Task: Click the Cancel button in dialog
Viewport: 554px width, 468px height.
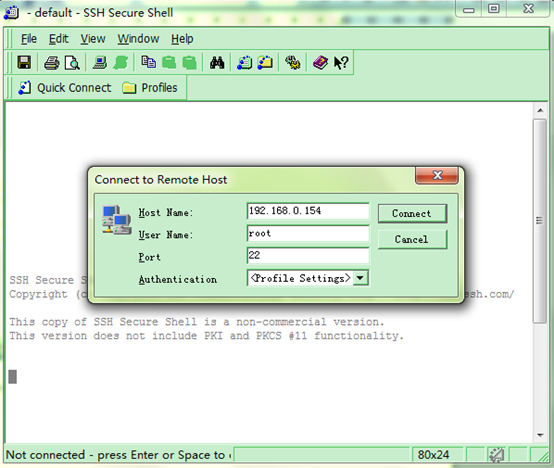Action: click(x=412, y=239)
